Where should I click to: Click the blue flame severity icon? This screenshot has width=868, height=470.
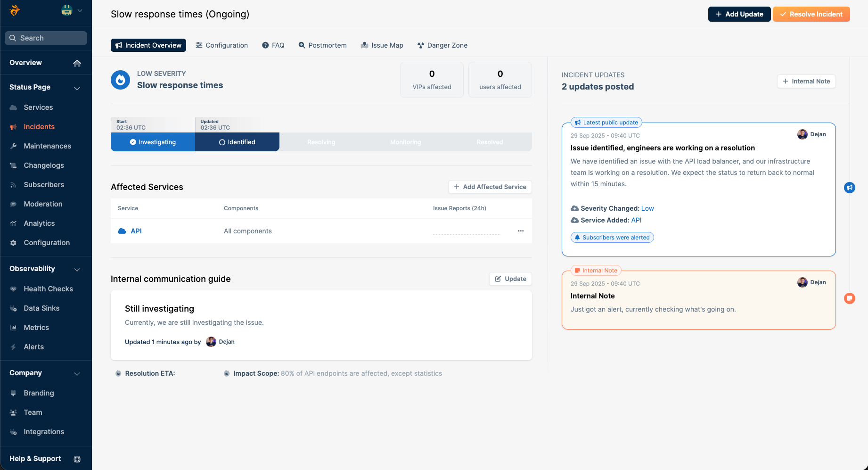point(120,80)
